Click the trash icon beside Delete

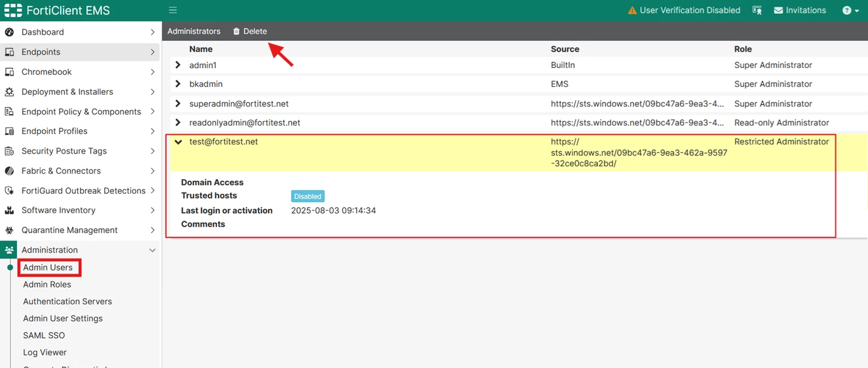click(237, 31)
